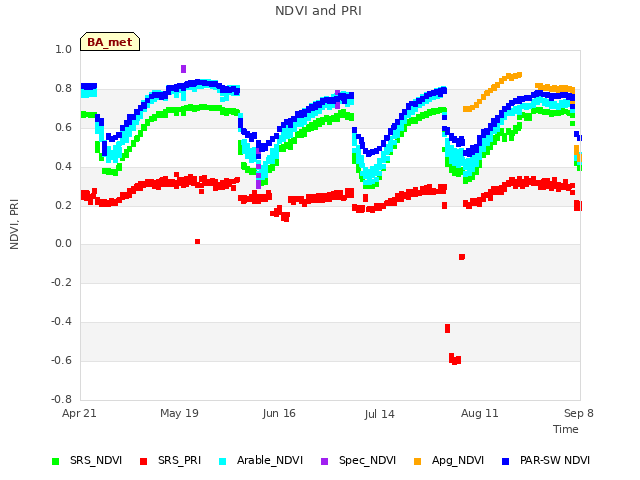Click the 0.8 y-axis tick label

click(63, 89)
